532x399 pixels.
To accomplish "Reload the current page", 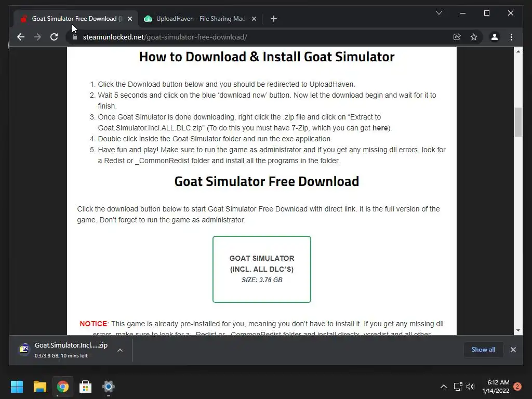I will 54,37.
